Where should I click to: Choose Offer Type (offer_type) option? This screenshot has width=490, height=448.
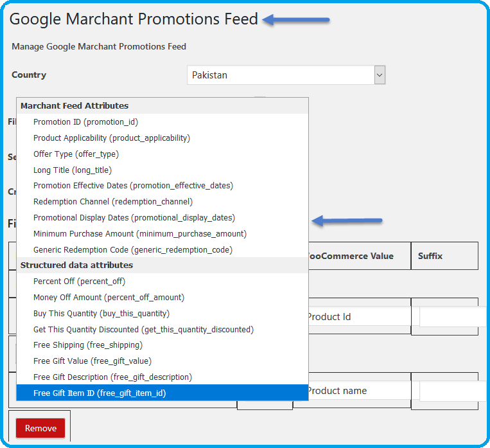pos(162,154)
